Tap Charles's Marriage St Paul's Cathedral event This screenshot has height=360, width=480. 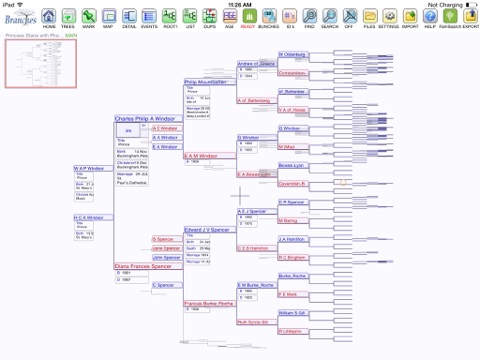pyautogui.click(x=132, y=179)
